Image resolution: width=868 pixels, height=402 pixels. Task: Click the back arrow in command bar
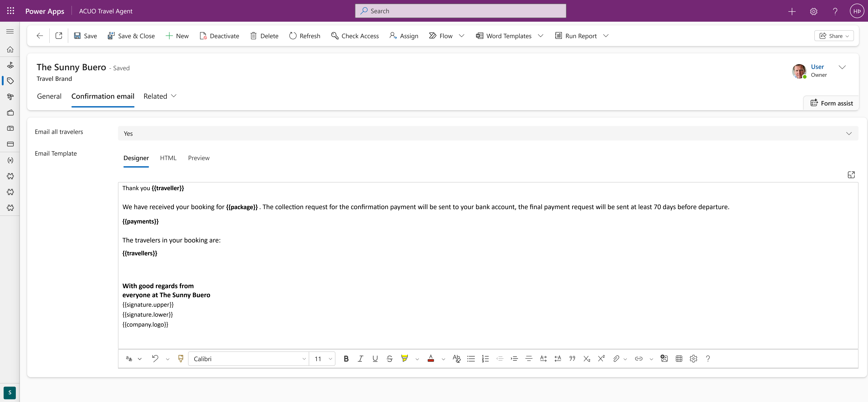pyautogui.click(x=40, y=36)
